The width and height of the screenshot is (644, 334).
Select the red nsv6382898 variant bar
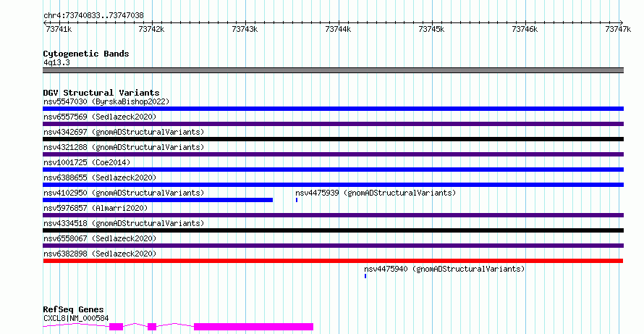pos(333,261)
